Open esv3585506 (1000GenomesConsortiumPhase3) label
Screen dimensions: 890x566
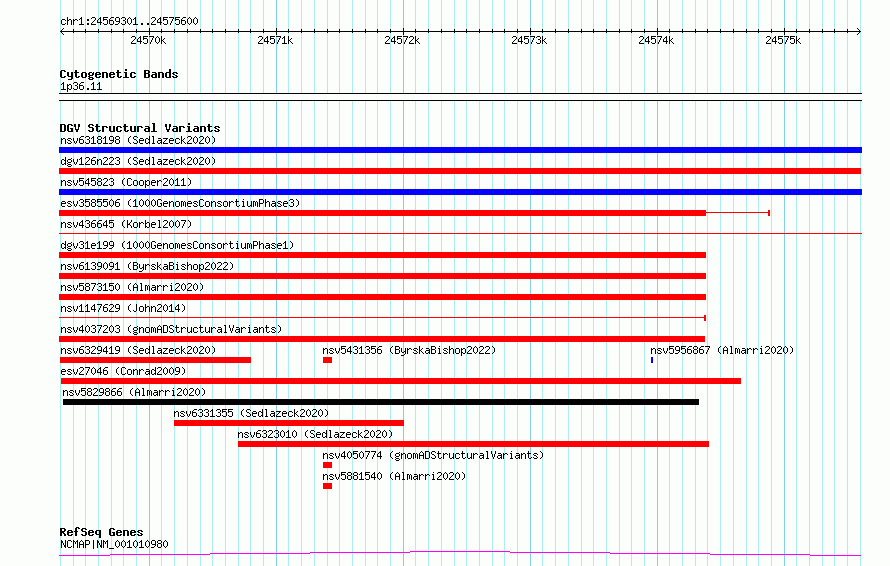(x=180, y=203)
